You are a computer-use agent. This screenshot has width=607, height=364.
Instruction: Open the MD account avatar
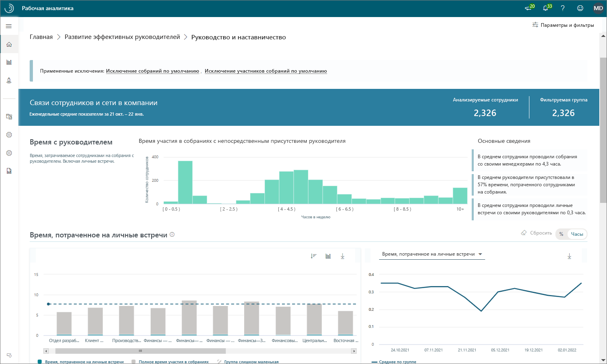(598, 8)
